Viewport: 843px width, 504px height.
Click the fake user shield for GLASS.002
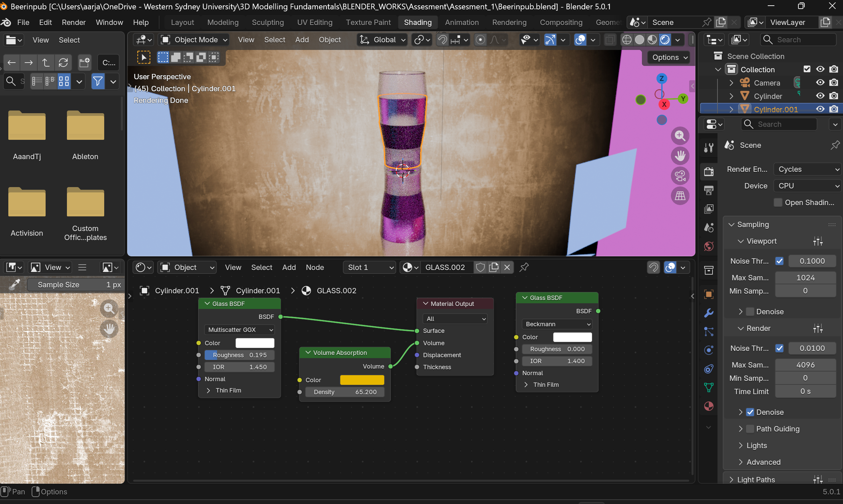[480, 268]
